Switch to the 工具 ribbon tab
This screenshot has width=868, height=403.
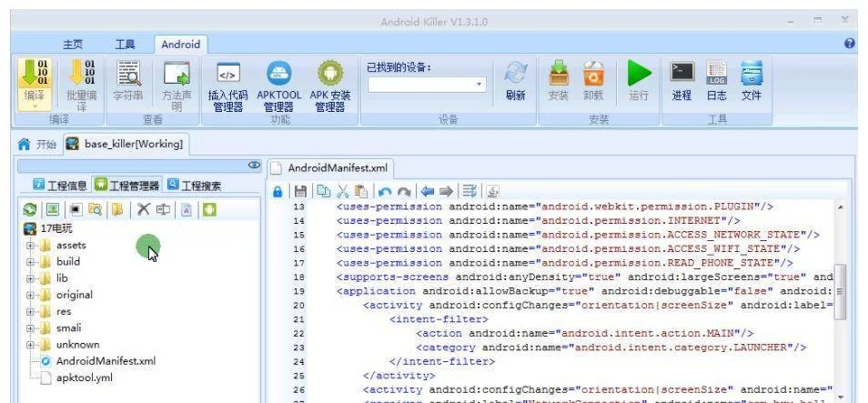[x=125, y=45]
